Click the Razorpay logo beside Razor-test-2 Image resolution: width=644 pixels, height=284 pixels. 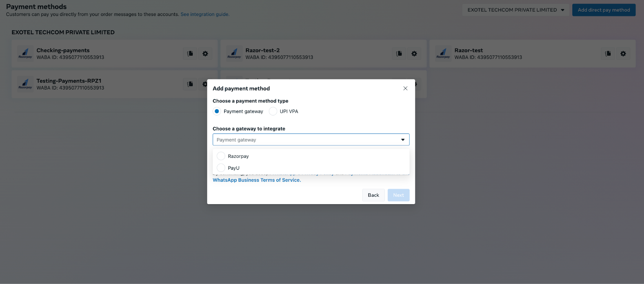click(x=234, y=54)
